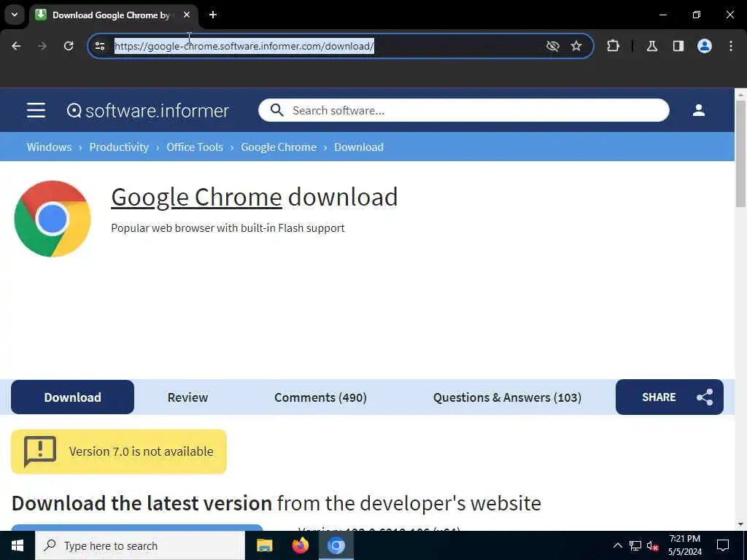Click the 'Version 7.0 is not available' text

tap(141, 451)
